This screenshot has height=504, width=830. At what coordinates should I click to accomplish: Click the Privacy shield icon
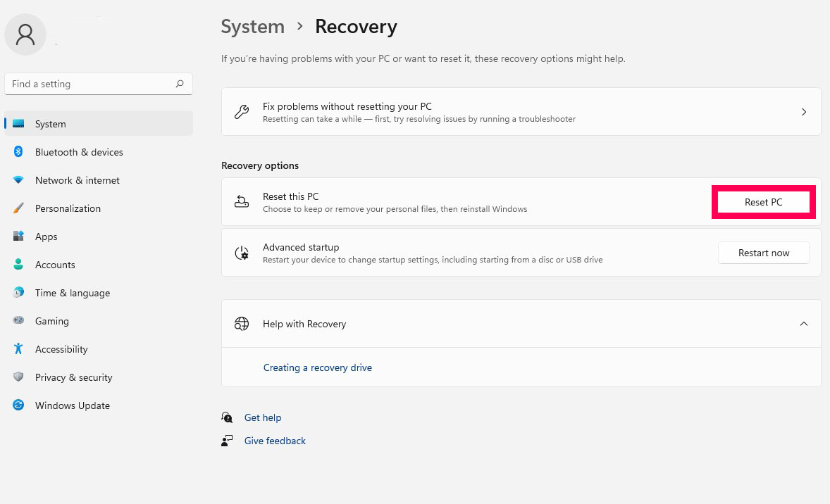tap(18, 377)
